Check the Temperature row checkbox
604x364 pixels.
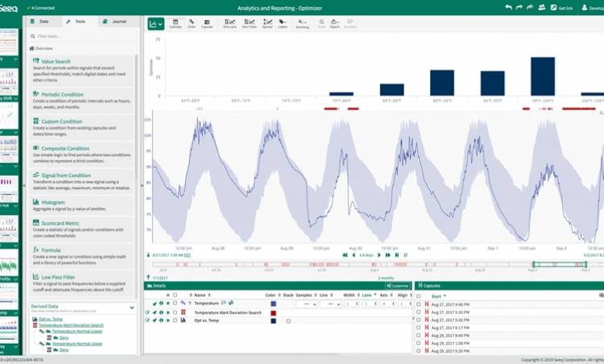coord(174,304)
